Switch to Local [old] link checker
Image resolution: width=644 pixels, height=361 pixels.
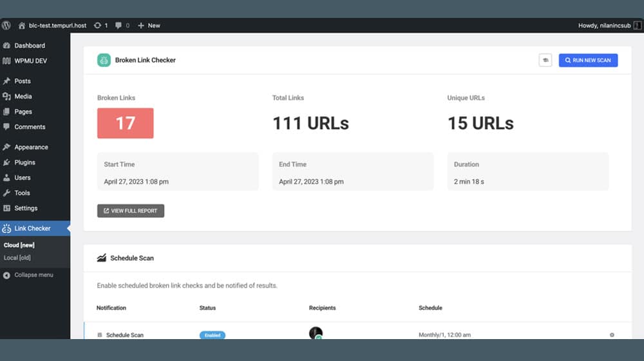17,258
